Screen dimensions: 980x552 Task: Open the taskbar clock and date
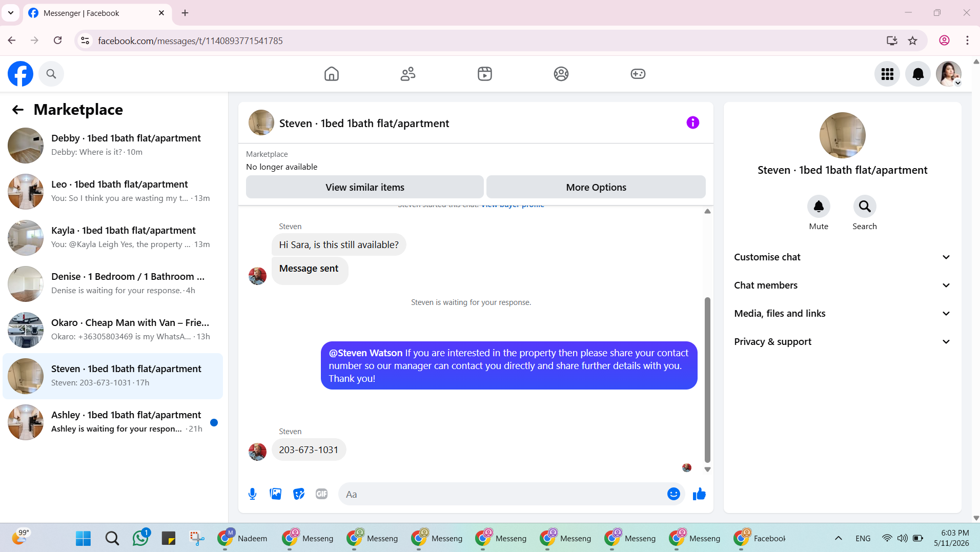coord(952,538)
